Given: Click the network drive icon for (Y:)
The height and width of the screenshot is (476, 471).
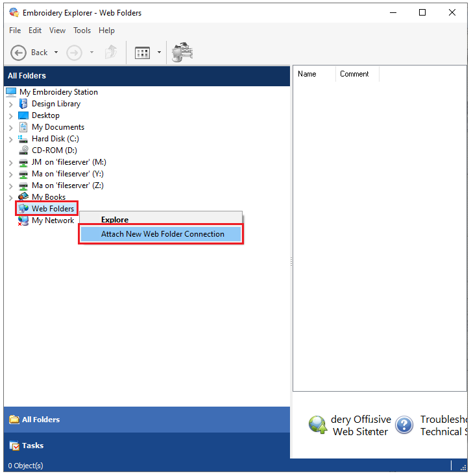Looking at the screenshot, I should (x=23, y=174).
